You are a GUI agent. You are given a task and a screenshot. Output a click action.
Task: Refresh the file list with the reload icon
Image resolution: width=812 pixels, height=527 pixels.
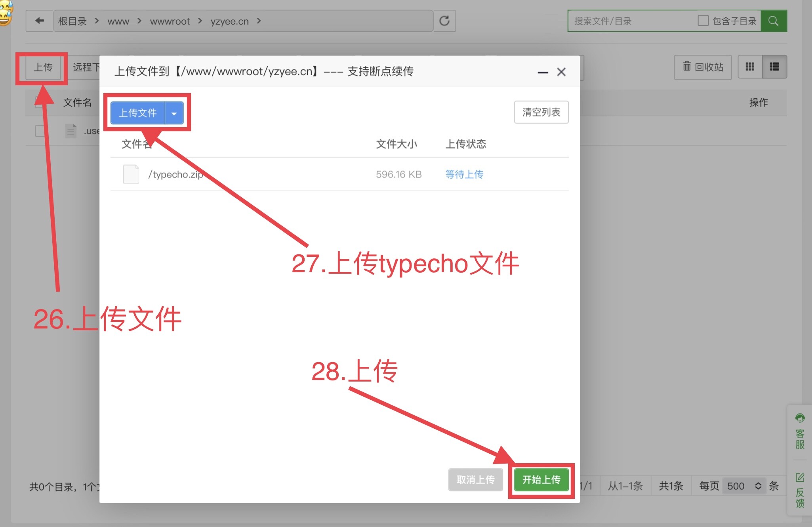coord(444,21)
